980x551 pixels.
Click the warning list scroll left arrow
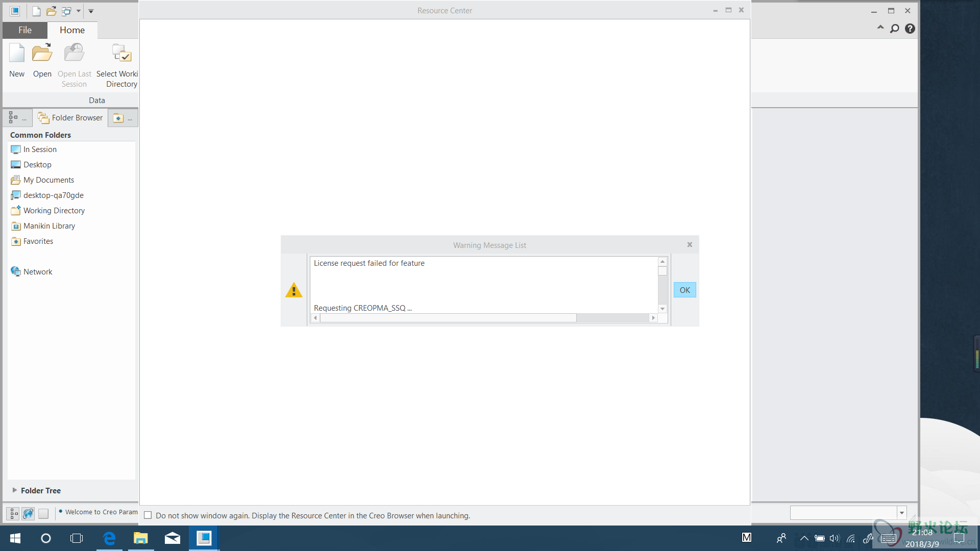[x=315, y=318]
